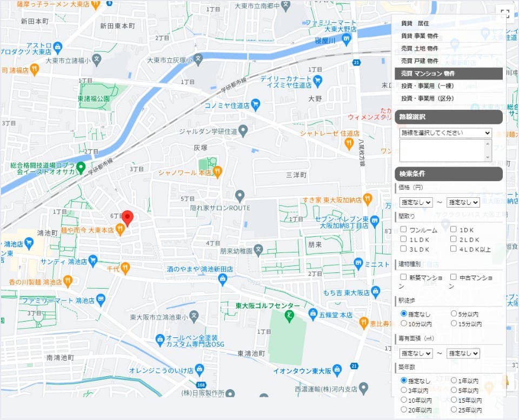The width and height of the screenshot is (519, 420).
Task: Click the 東大阪ゴルフセンター green marker
Action: click(x=289, y=316)
